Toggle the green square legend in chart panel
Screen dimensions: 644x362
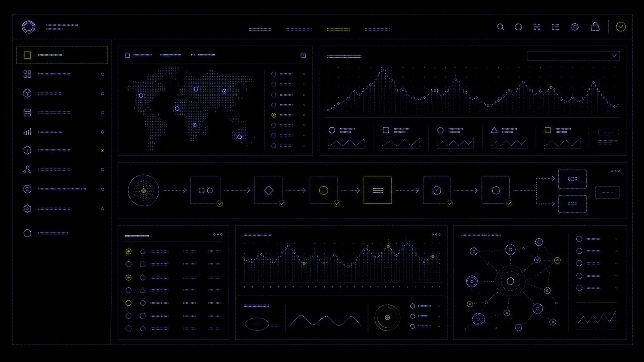click(547, 130)
